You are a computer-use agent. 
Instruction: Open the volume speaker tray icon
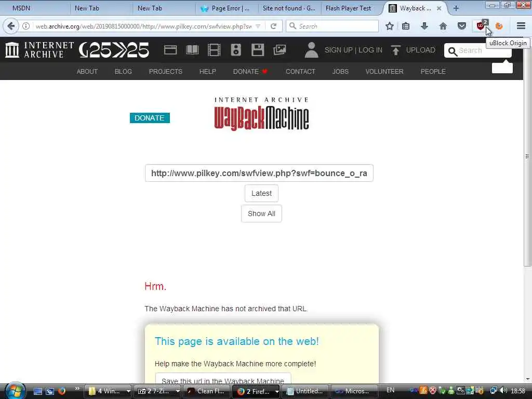coord(503,391)
